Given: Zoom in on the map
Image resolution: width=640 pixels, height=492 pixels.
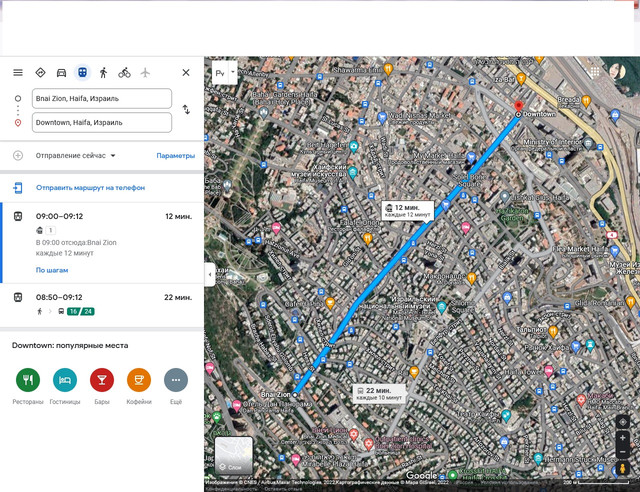Looking at the screenshot, I should pos(622,438).
